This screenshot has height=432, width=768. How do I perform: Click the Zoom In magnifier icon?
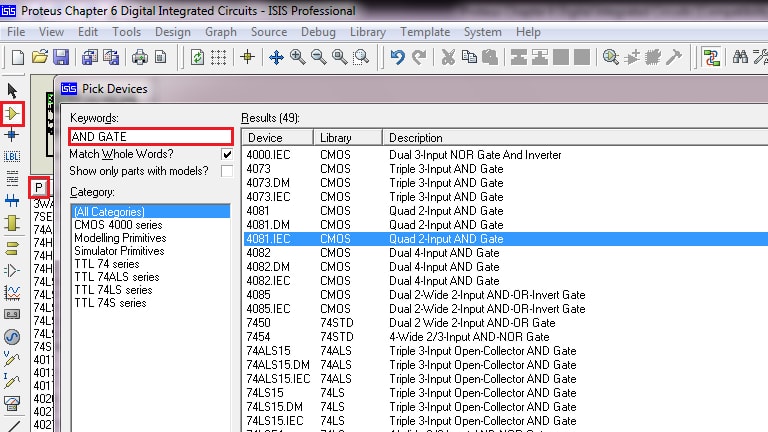click(297, 57)
